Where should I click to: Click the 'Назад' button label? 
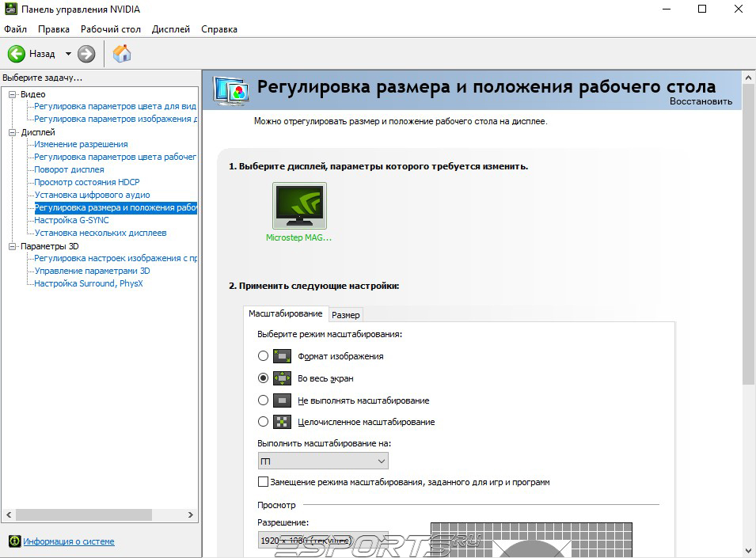coord(42,54)
